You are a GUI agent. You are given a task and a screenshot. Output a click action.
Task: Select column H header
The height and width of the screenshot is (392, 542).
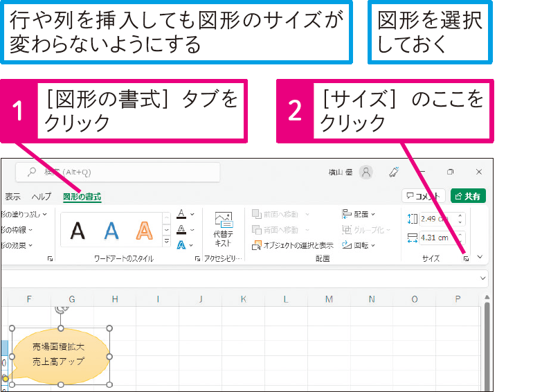pos(115,299)
